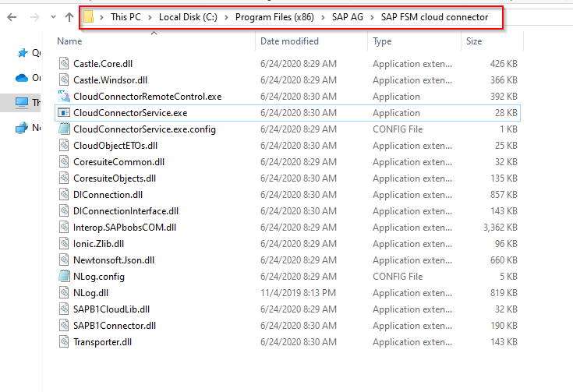
Task: Click the Forward navigation arrow
Action: [35, 17]
